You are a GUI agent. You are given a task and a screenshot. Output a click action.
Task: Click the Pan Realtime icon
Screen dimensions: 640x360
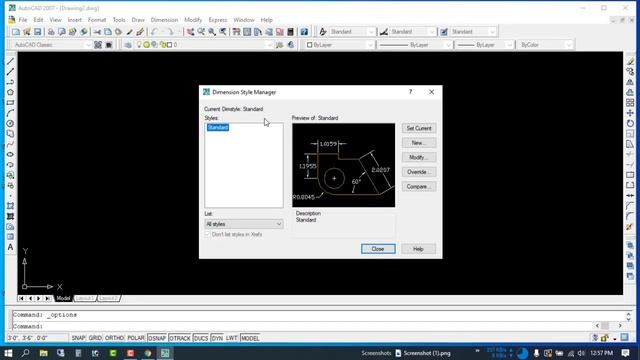click(x=191, y=32)
